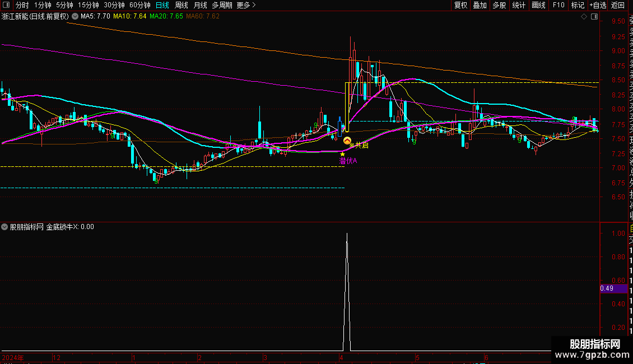633x364 pixels.
Task: Click the 9.50 price axis label
Action: click(618, 21)
